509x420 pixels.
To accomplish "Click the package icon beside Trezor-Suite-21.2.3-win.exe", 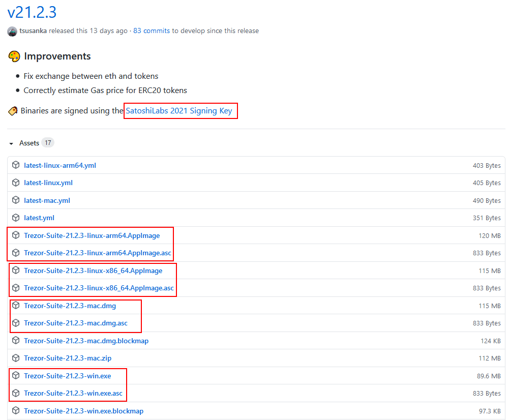I will [x=16, y=376].
